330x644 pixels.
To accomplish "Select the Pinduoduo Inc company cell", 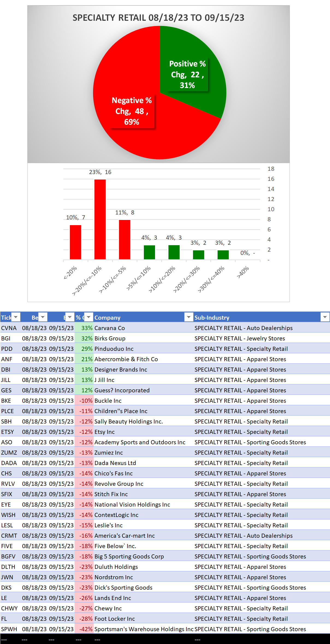I will tap(144, 349).
